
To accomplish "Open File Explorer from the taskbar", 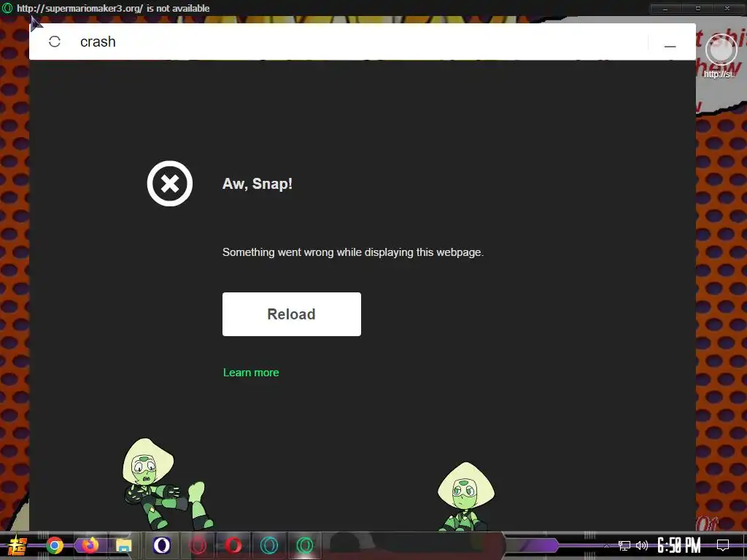I will (124, 545).
